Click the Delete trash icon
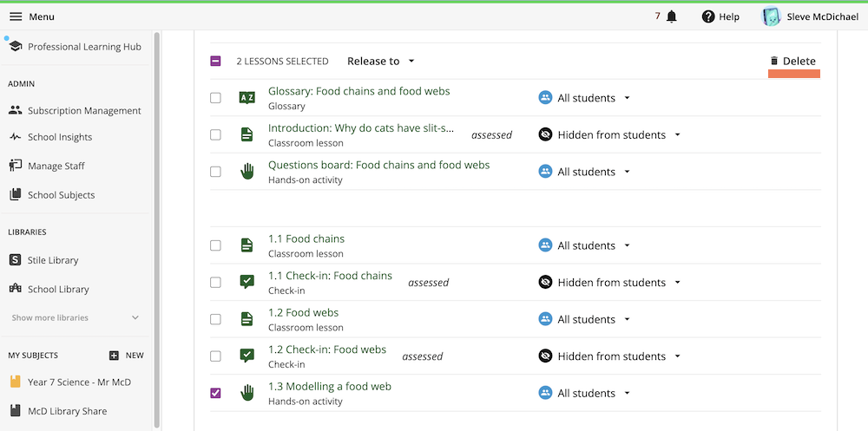This screenshot has width=868, height=431. pyautogui.click(x=774, y=61)
